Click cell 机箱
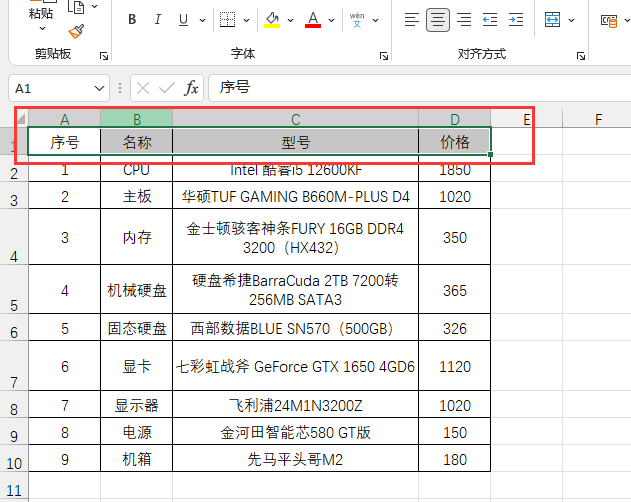The width and height of the screenshot is (631, 502). tap(136, 459)
